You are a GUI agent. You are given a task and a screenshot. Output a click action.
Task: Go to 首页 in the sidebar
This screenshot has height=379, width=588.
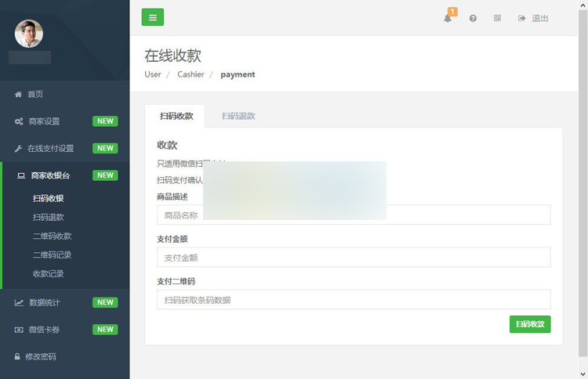coord(35,94)
